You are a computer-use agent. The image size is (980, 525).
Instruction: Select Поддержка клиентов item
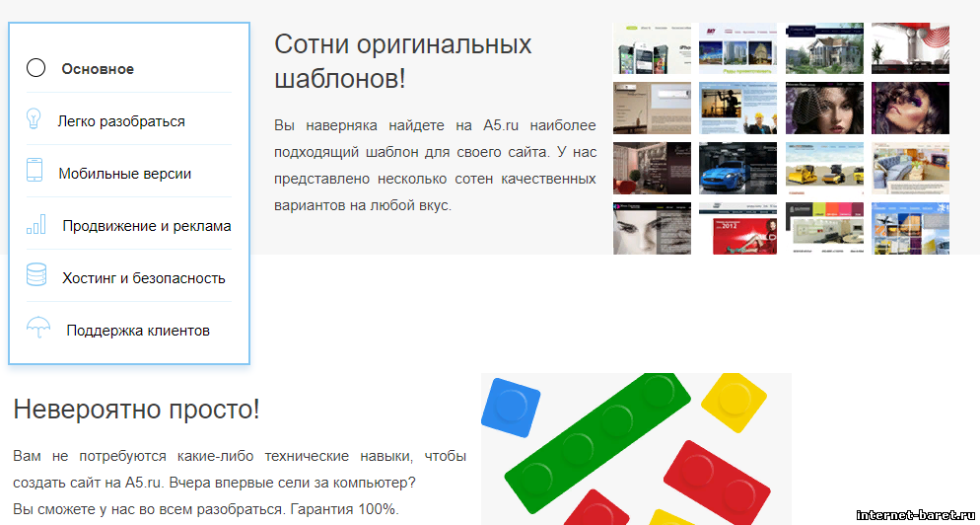tap(138, 331)
